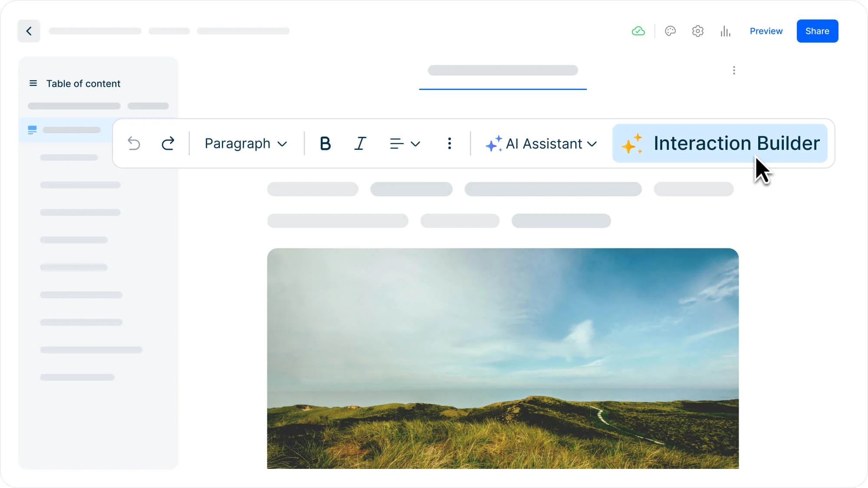Image resolution: width=868 pixels, height=488 pixels.
Task: Open the Paragraph style dropdown
Action: click(246, 143)
